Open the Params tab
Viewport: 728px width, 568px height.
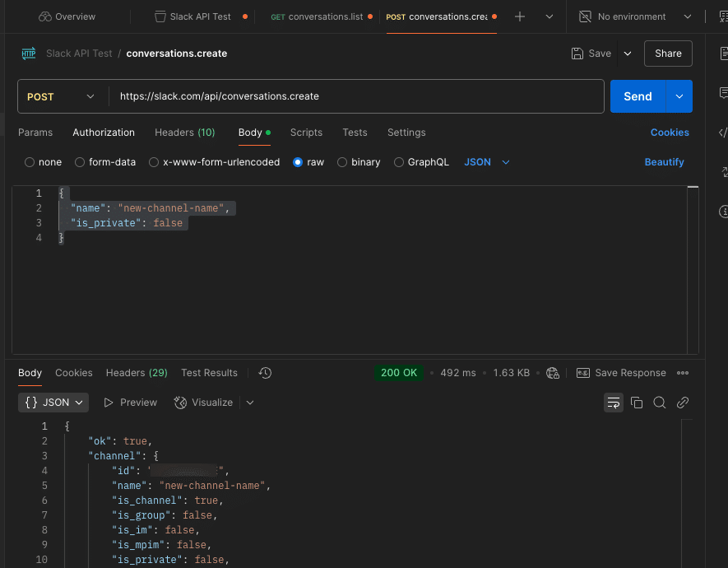pos(35,133)
